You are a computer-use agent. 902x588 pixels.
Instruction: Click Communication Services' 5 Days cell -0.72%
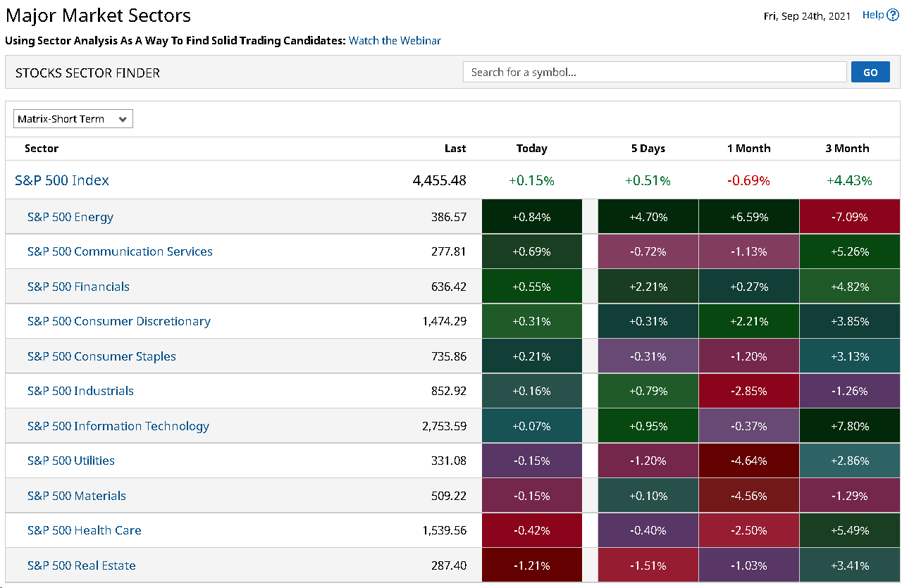click(648, 251)
